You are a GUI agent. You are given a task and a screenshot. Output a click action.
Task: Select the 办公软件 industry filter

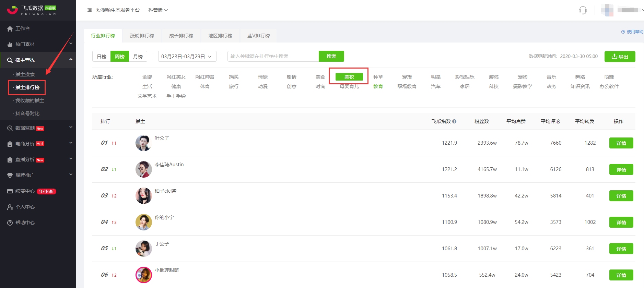point(609,86)
